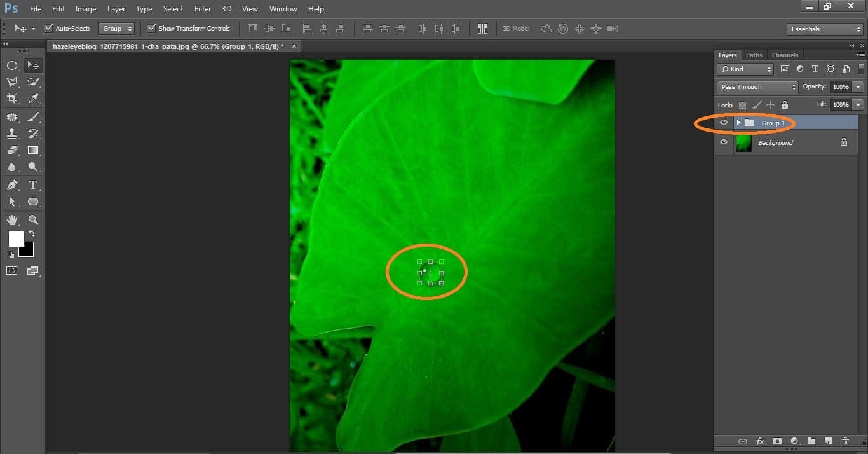The height and width of the screenshot is (454, 868).
Task: Select the Gradient tool
Action: 33,150
